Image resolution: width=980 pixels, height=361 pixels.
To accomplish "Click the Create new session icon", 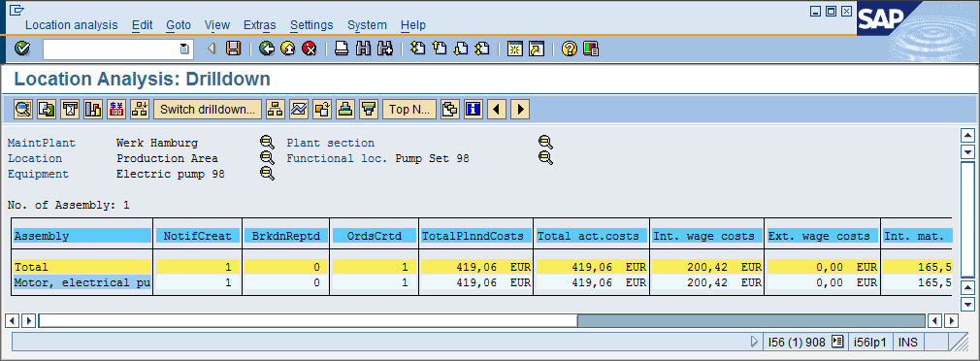I will [514, 49].
